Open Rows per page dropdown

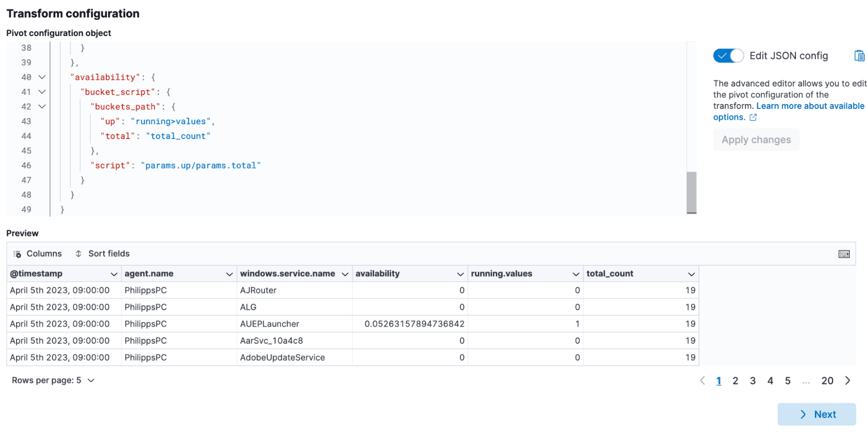(53, 380)
